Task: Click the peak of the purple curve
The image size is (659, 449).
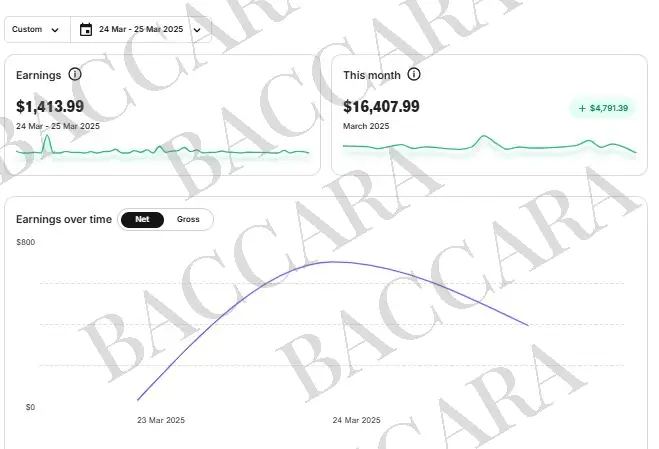Action: coord(335,262)
